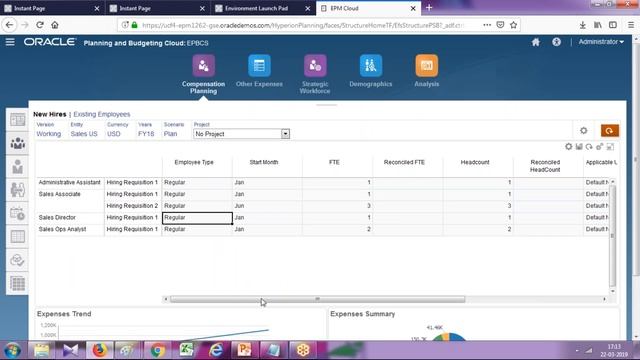The width and height of the screenshot is (640, 360).
Task: Click the grid's right horizontal scroll arrow
Action: [604, 299]
